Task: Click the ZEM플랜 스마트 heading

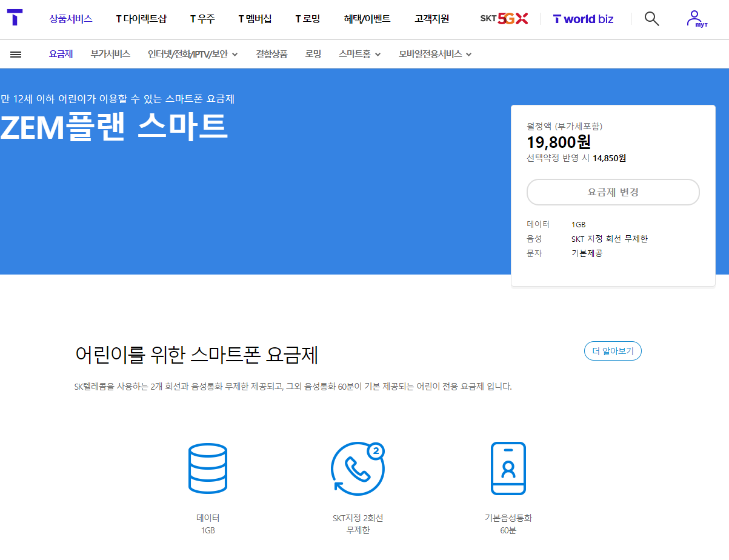Action: (113, 127)
